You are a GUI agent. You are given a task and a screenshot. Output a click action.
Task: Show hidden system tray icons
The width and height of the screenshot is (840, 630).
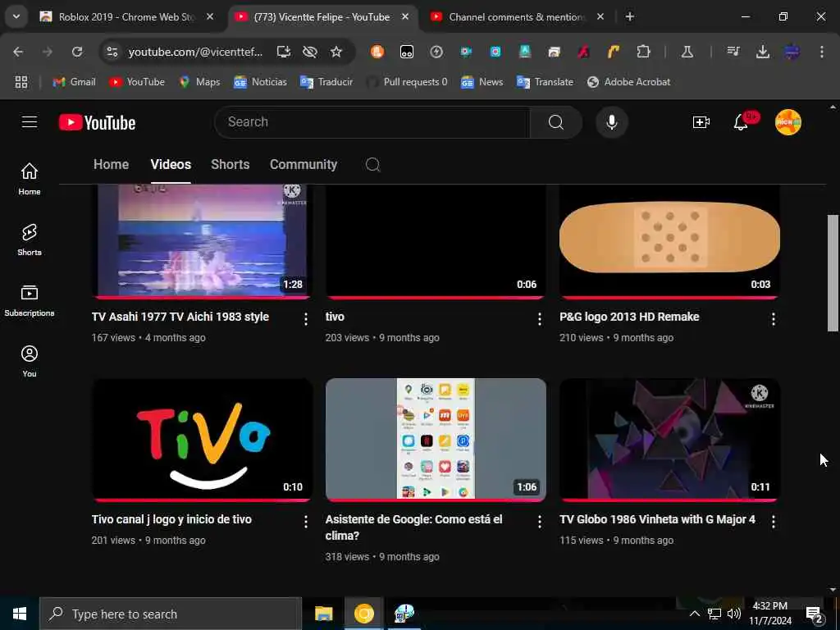coord(694,614)
